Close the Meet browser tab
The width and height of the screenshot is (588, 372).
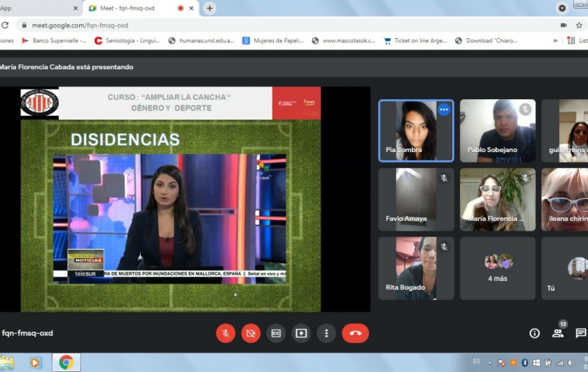[x=191, y=8]
